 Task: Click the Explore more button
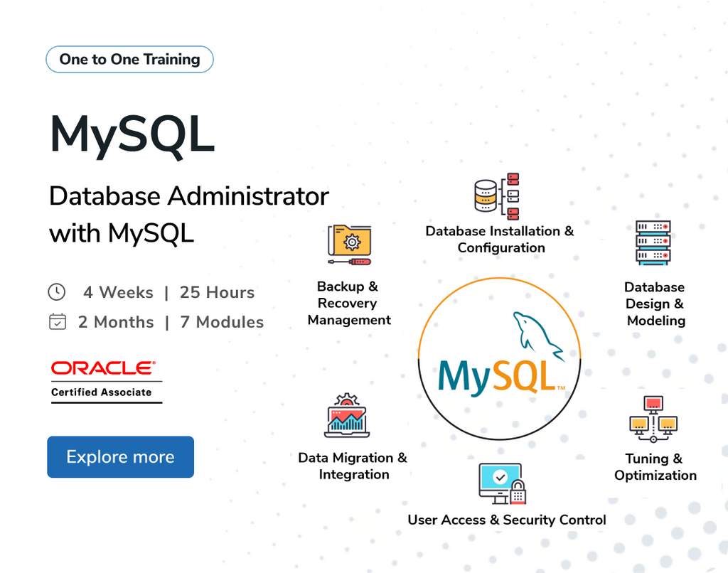pos(120,457)
